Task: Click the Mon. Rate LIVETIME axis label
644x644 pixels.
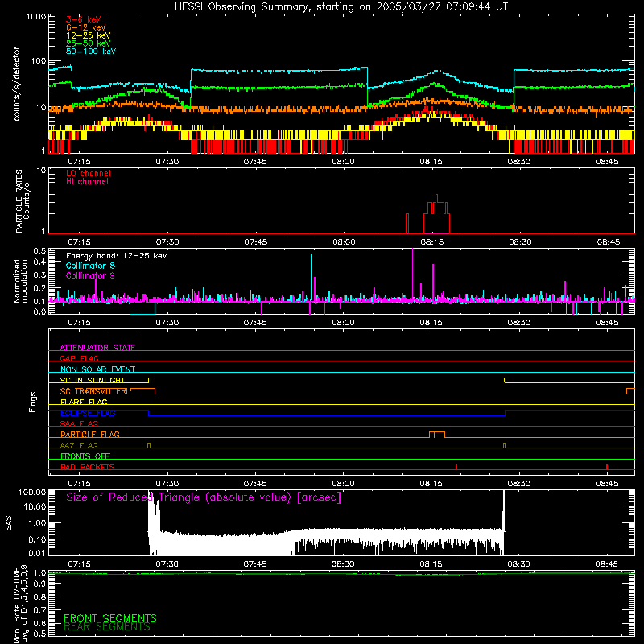Action: pos(20,605)
